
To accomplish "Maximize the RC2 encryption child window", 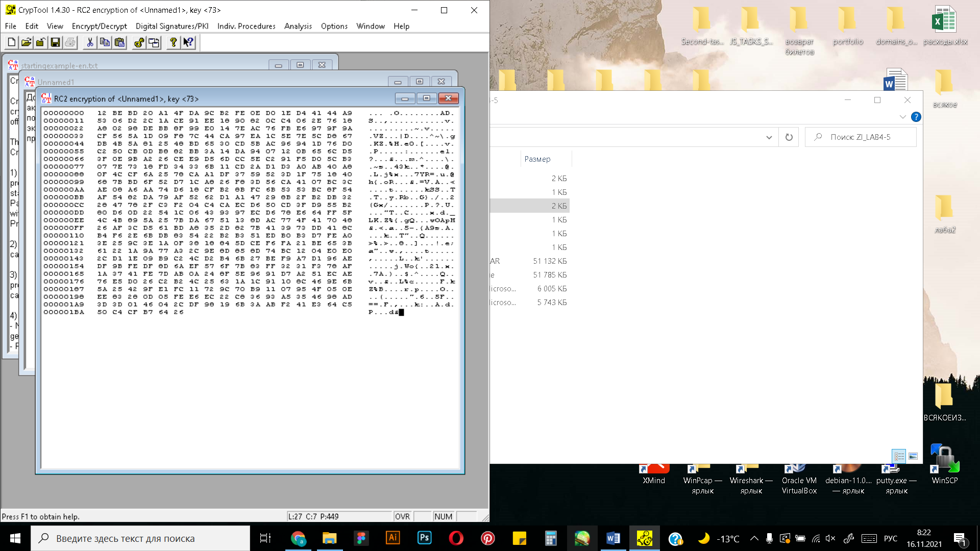I will [426, 98].
